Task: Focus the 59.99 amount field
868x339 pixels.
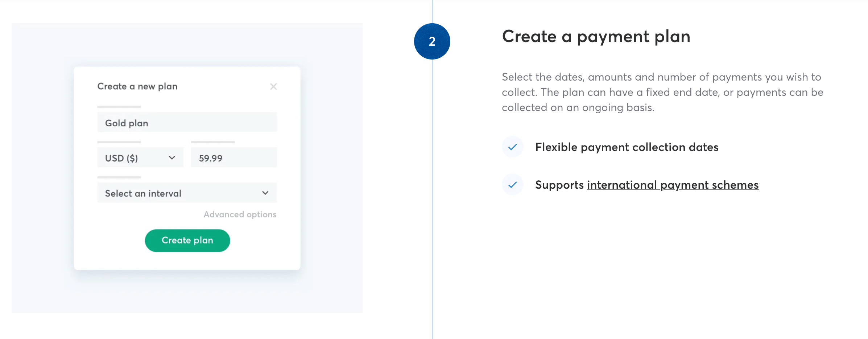Action: point(233,158)
